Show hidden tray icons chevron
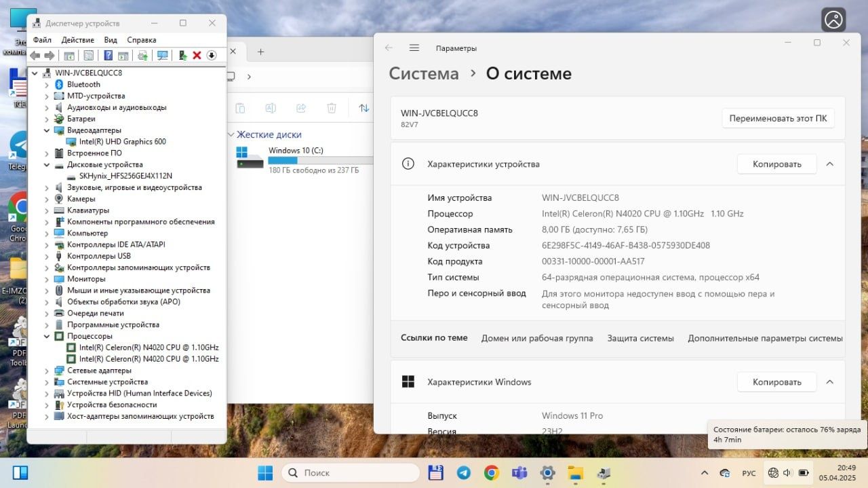Screen dimensions: 868x488 click(x=704, y=472)
